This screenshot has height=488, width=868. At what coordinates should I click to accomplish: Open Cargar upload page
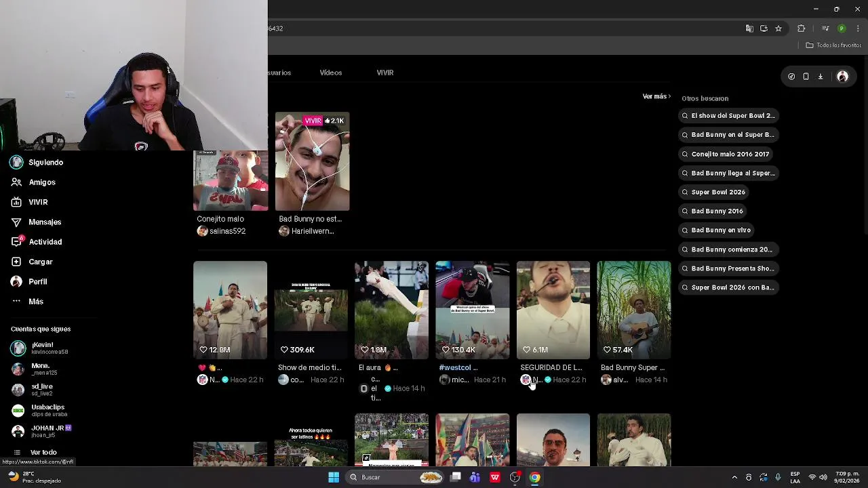pos(32,262)
